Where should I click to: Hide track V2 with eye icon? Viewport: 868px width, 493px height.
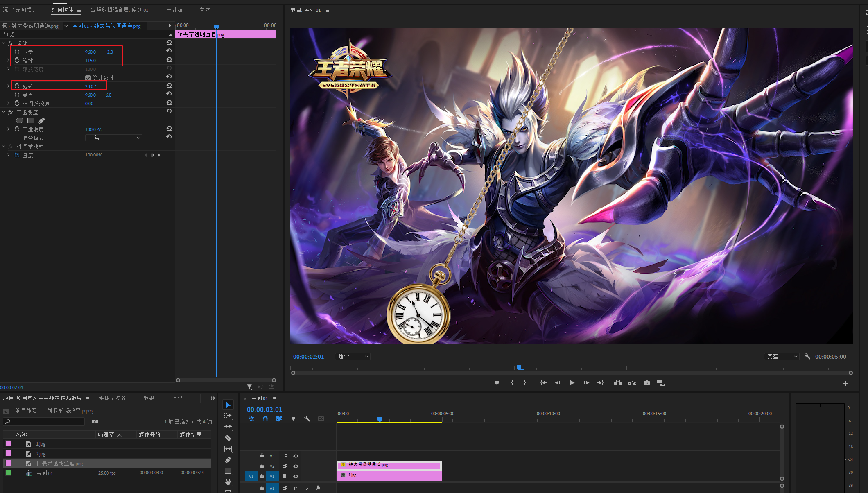tap(296, 466)
